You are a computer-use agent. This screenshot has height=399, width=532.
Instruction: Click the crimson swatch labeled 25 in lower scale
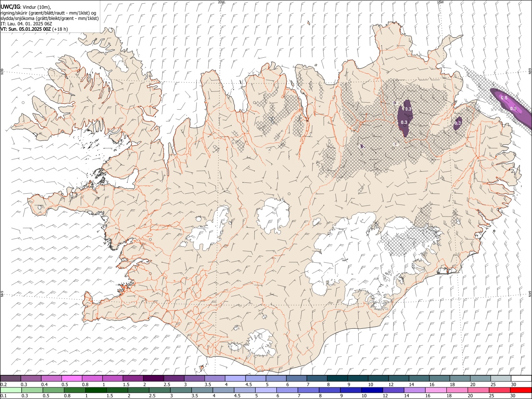499,390
